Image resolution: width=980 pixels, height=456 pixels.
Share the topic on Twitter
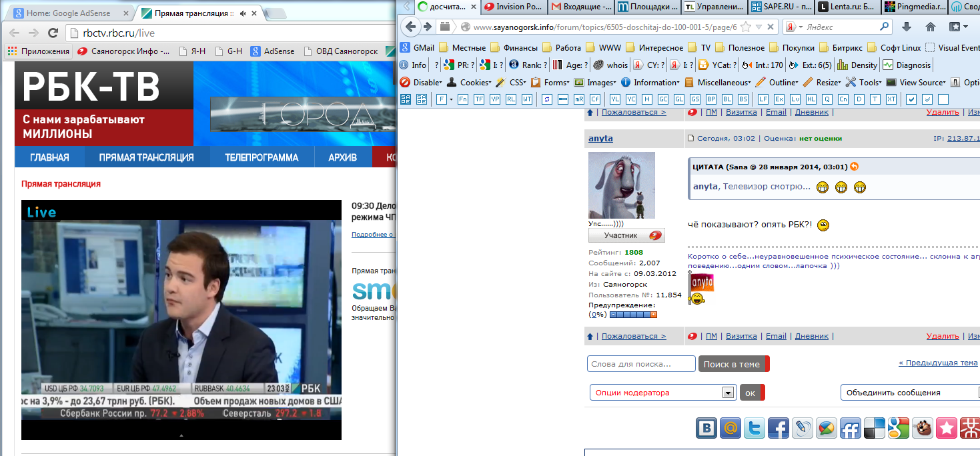(x=755, y=428)
